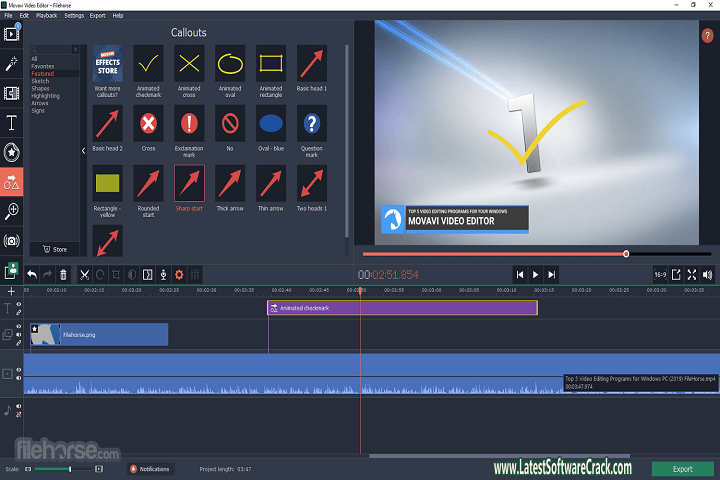Viewport: 720px width, 480px height.
Task: Mute the preview volume speaker
Action: [x=708, y=274]
